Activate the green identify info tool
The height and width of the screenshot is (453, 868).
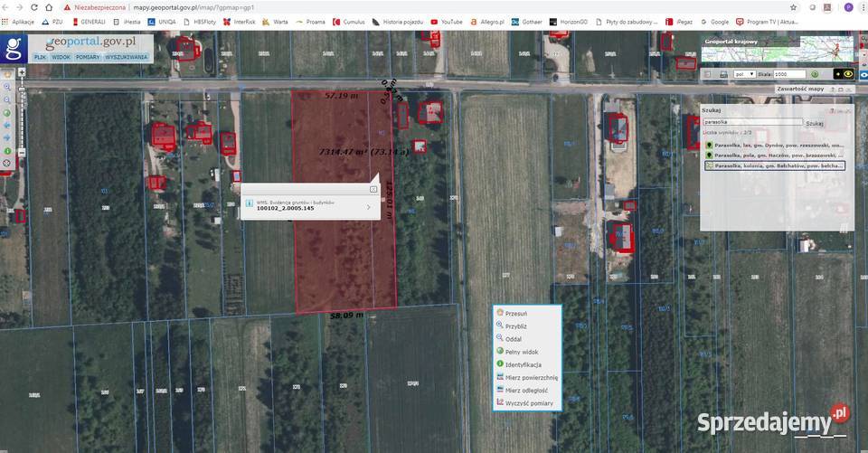point(7,151)
